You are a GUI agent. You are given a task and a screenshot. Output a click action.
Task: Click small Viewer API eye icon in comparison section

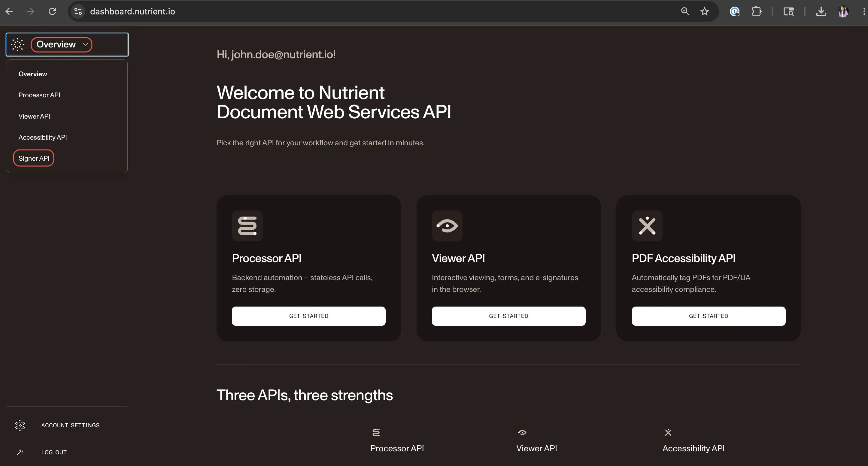522,432
